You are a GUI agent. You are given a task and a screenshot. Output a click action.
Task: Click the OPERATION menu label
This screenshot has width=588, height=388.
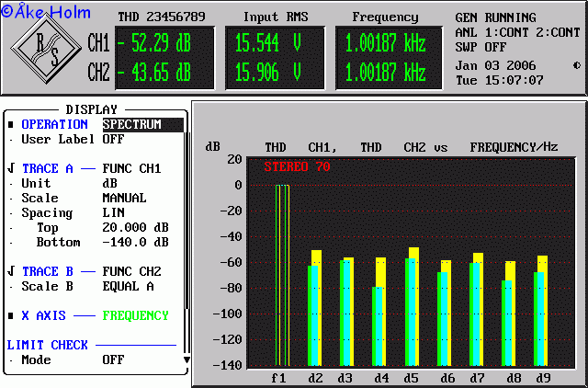(55, 124)
